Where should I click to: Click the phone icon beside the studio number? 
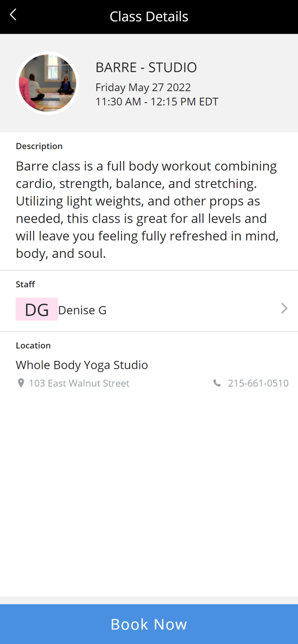pyautogui.click(x=217, y=383)
